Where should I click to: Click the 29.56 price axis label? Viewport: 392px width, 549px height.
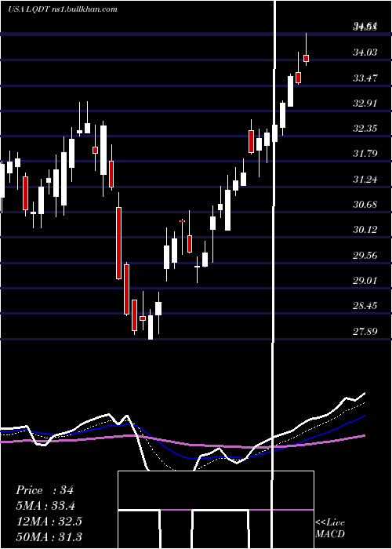point(365,255)
